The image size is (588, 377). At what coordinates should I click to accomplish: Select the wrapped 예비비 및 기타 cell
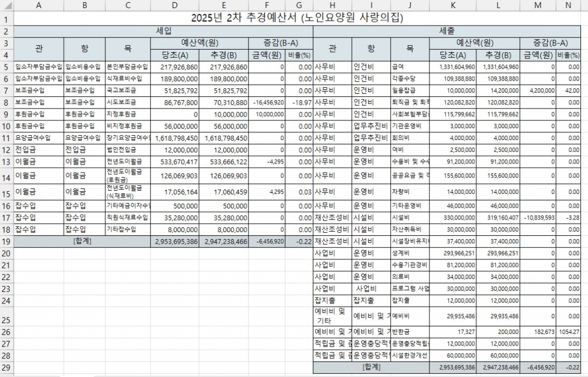click(x=332, y=317)
